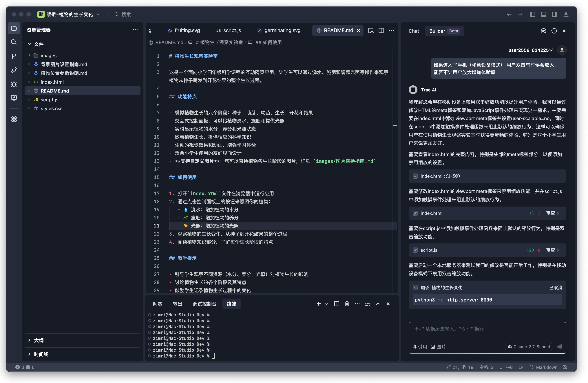Close the terminal panel

pyautogui.click(x=388, y=304)
